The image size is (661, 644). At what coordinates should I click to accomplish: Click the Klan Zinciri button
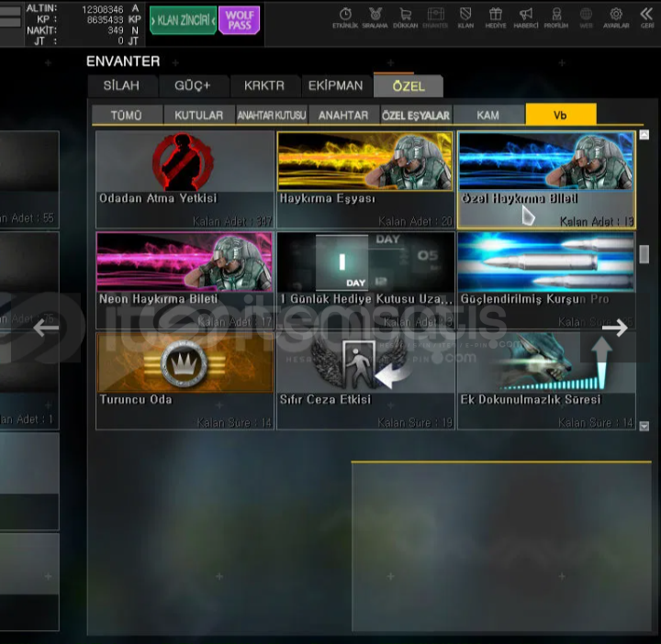pyautogui.click(x=183, y=19)
